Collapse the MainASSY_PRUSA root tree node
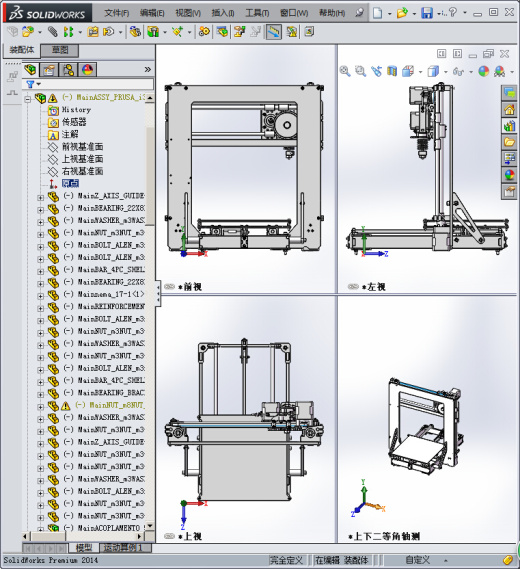Image resolution: width=520 pixels, height=569 pixels. [28, 99]
